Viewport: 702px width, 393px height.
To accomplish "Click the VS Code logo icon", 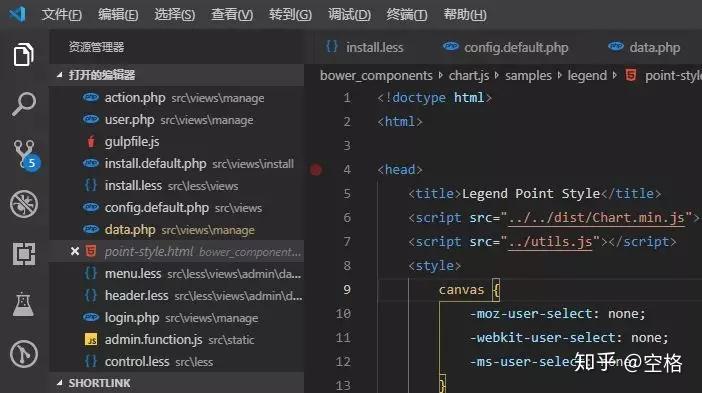I will 17,14.
